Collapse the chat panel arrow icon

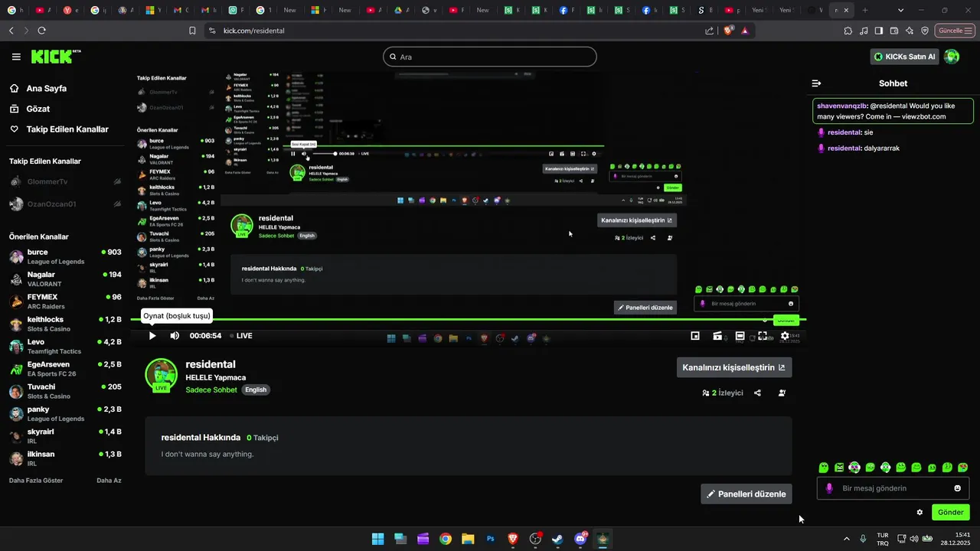pos(816,83)
